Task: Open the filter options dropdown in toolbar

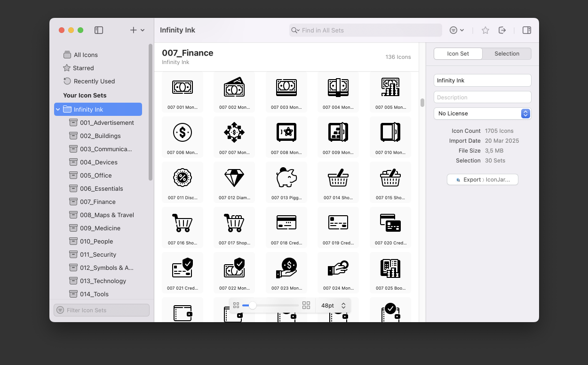Action: point(456,30)
